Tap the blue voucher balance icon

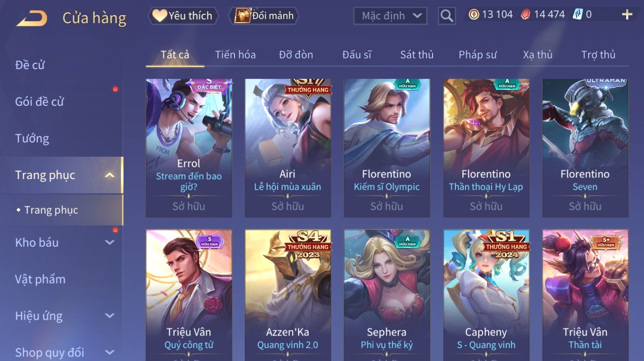tap(578, 15)
